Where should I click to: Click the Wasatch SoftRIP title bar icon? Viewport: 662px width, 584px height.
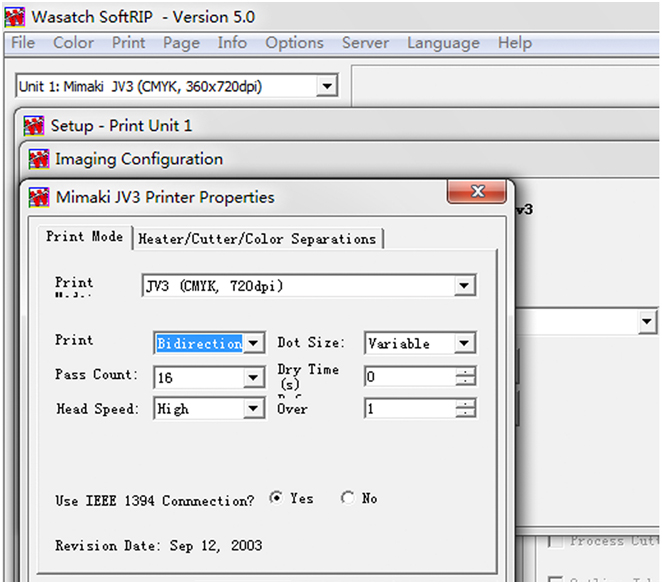coord(14,16)
